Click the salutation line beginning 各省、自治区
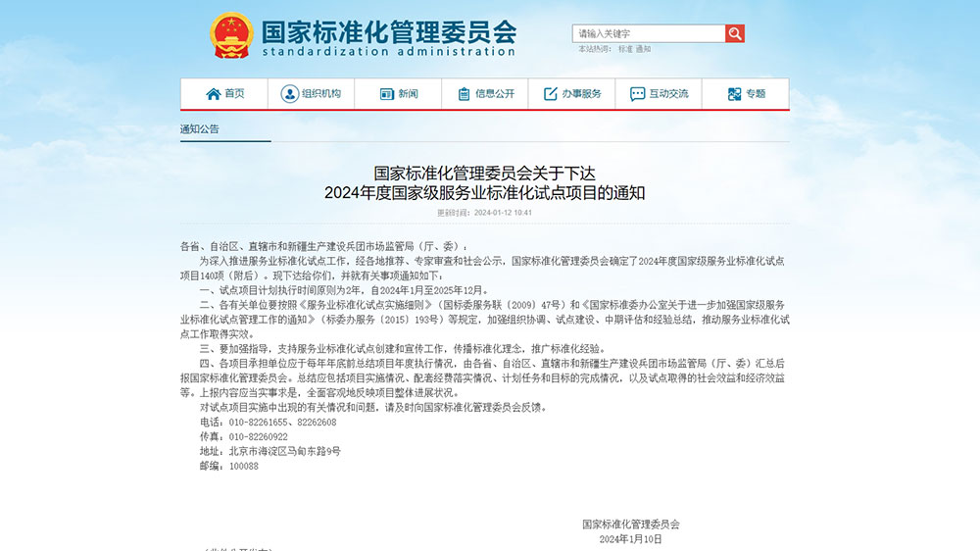Viewport: 980px width, 551px height. [323, 246]
